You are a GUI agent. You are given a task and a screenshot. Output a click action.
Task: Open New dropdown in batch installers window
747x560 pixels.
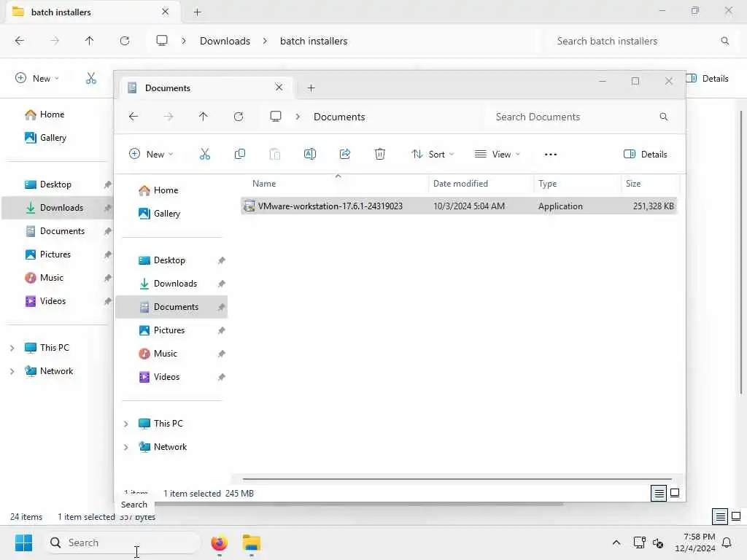37,79
